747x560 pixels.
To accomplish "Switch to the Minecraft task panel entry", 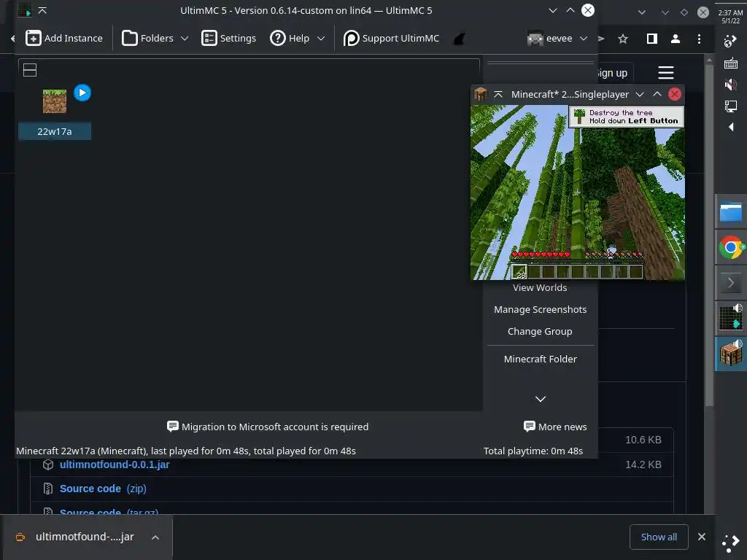I will (731, 354).
